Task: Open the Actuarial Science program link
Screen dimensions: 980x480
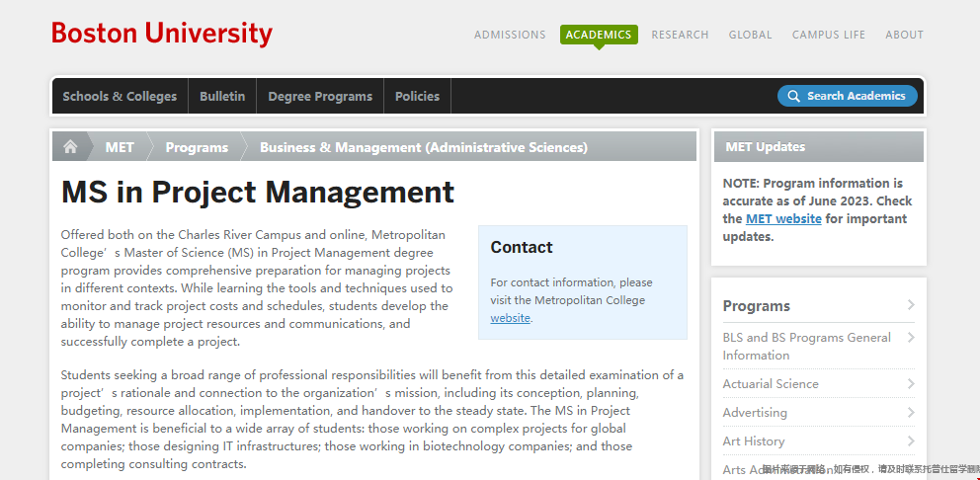Action: tap(771, 384)
